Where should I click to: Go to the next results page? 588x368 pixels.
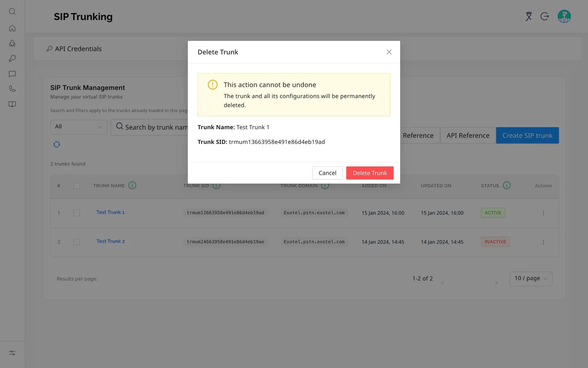coord(497,283)
